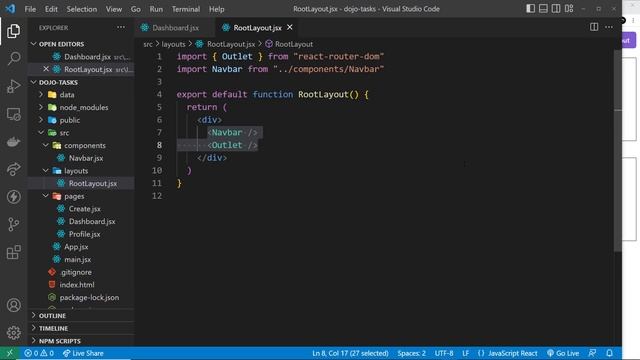Click the cursor position Ln 8, Col 17
Image resolution: width=640 pixels, height=360 pixels.
[x=350, y=353]
